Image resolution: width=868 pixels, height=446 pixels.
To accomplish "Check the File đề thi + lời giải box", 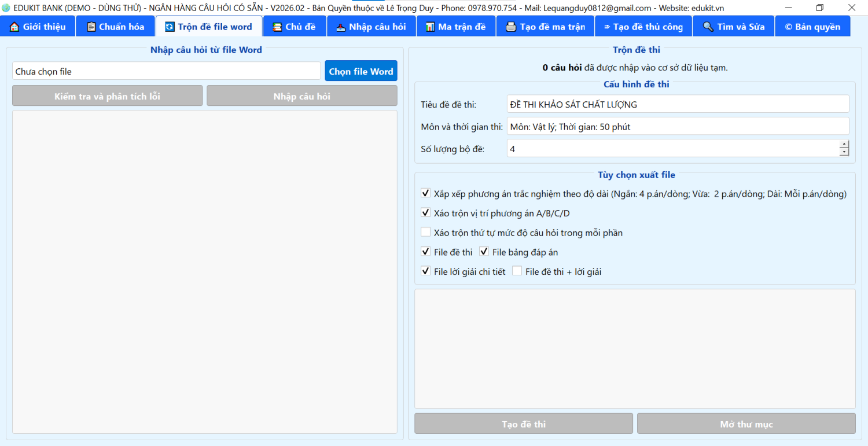I will coord(517,271).
